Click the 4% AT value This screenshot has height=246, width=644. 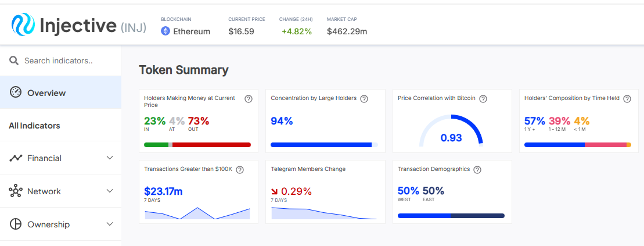[x=177, y=121]
